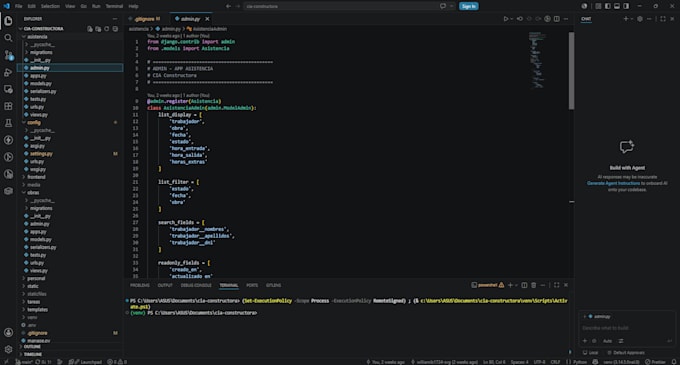Kill the terminal with the trash icon
This screenshot has height=365, width=680.
533,285
